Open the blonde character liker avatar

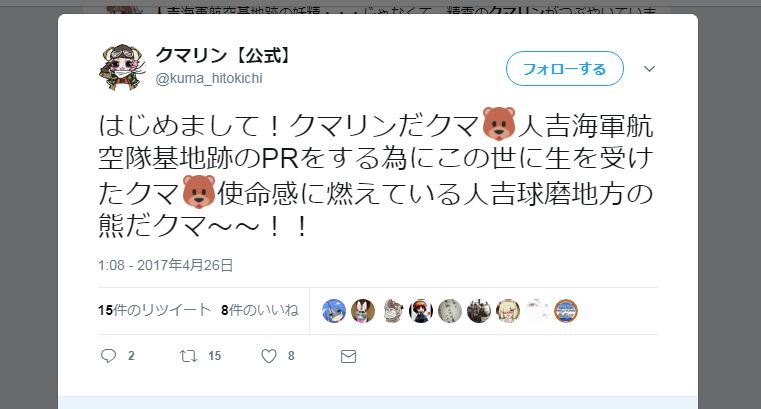pos(508,311)
